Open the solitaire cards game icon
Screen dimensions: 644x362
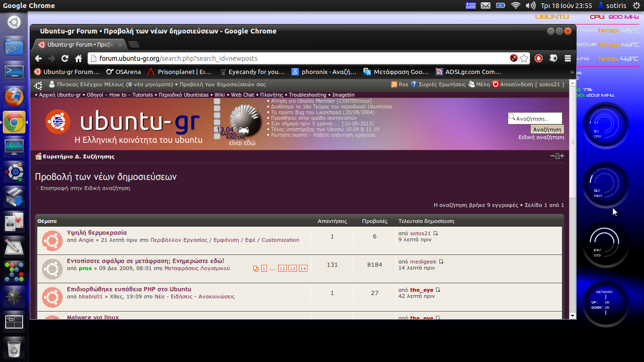[14, 222]
